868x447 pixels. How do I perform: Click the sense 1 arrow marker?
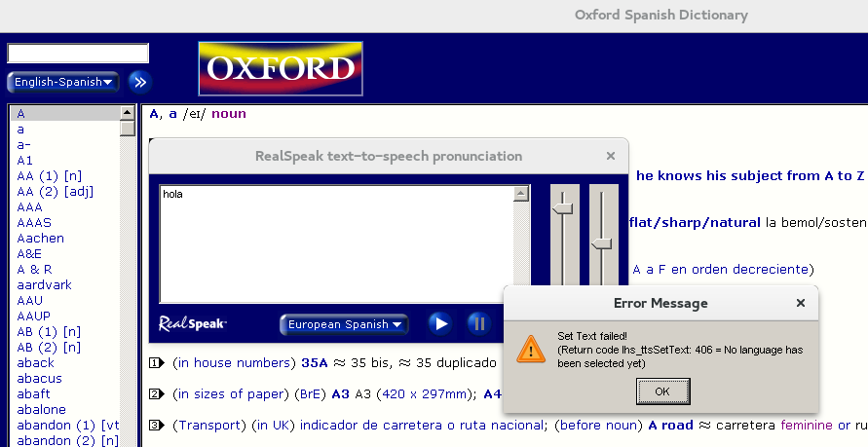click(x=157, y=363)
